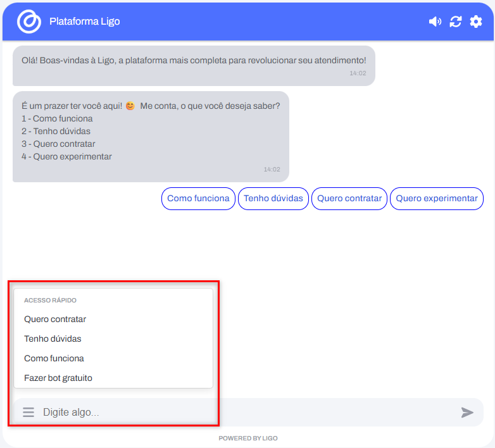Select the "Quero contratar" quick reply button
Image resolution: width=495 pixels, height=448 pixels.
349,199
